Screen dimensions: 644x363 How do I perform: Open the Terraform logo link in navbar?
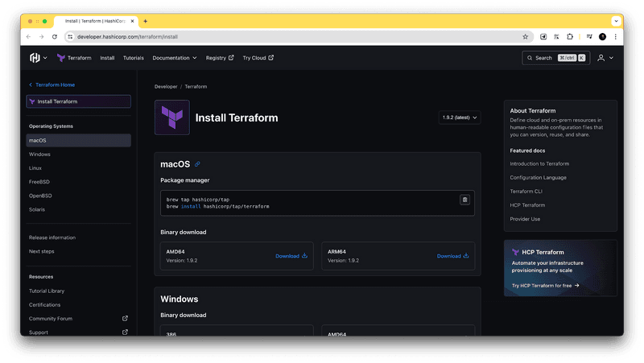pyautogui.click(x=74, y=58)
